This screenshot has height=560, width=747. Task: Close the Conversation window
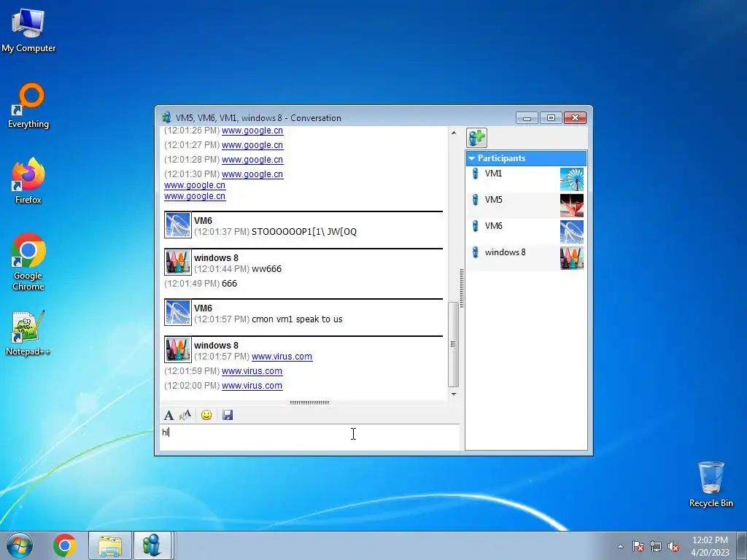pos(575,117)
